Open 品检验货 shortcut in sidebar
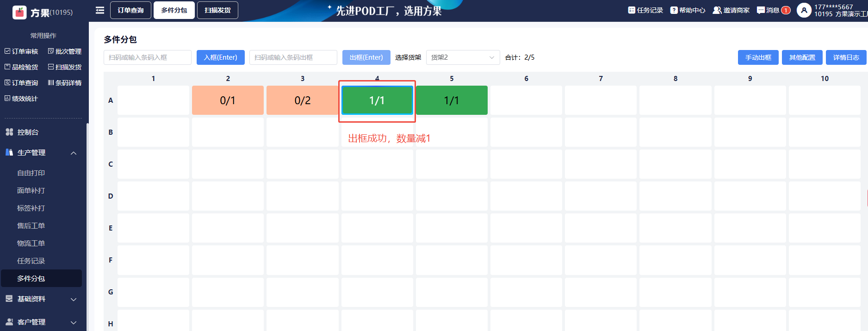This screenshot has width=868, height=331. click(x=21, y=67)
